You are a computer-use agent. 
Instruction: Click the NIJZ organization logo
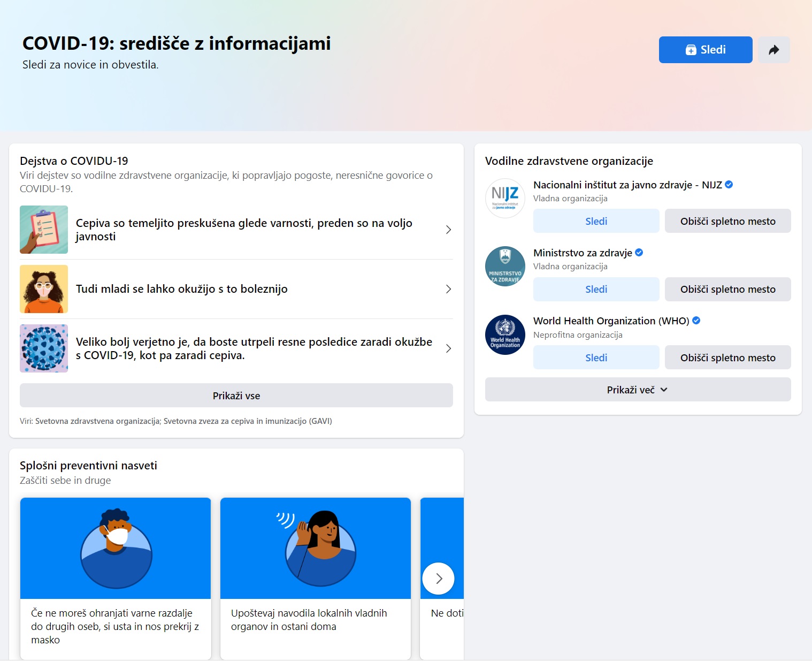pyautogui.click(x=505, y=198)
